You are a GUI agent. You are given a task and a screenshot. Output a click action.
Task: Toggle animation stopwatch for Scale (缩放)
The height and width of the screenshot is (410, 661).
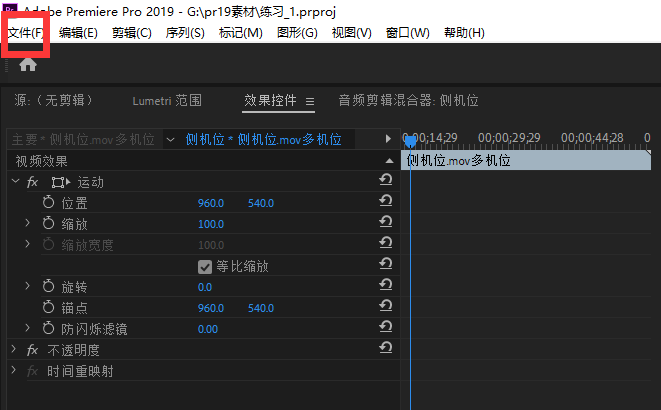48,223
